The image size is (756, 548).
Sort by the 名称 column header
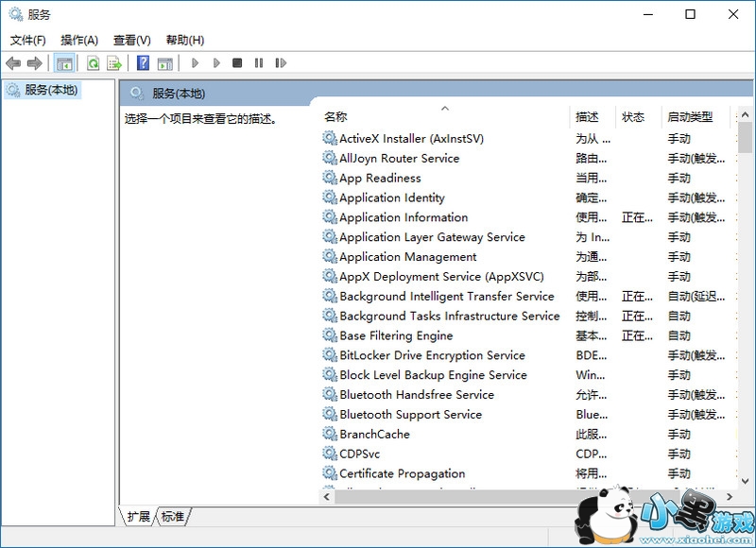[445, 116]
